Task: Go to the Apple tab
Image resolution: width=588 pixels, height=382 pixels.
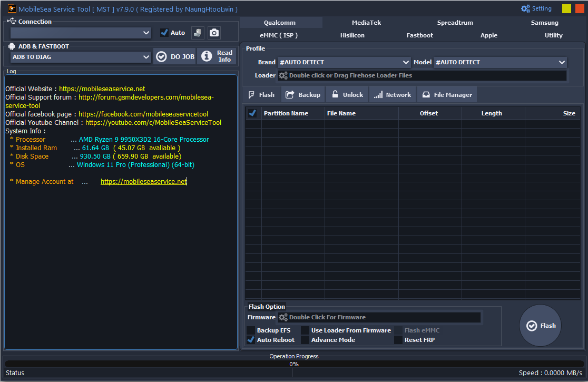Action: 489,35
